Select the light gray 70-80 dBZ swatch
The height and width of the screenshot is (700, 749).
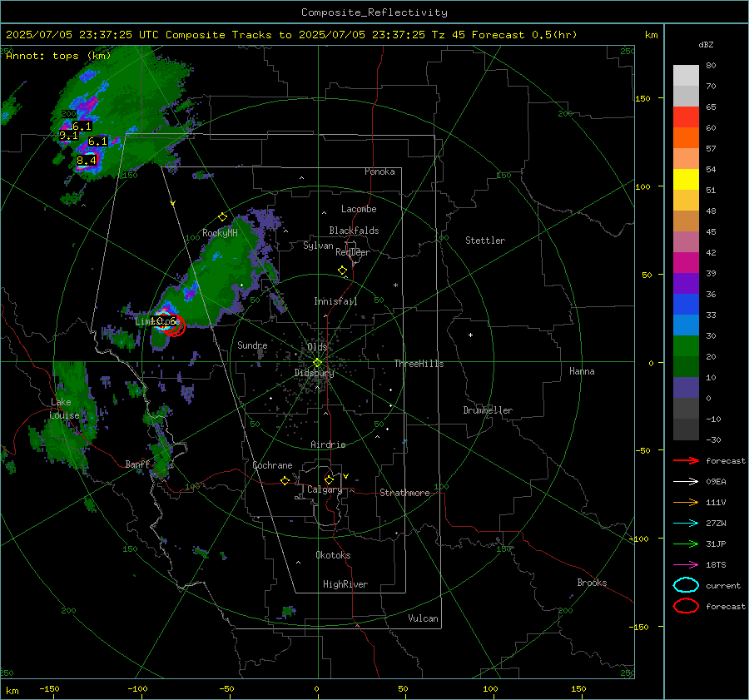click(686, 76)
